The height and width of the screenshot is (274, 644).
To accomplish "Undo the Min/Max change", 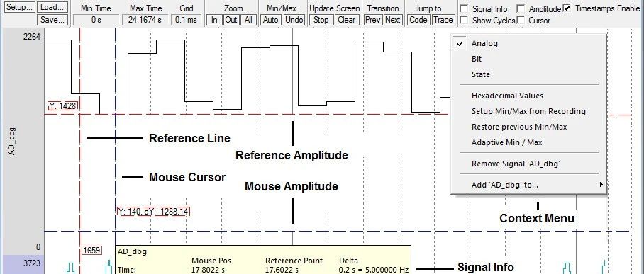I will 294,20.
